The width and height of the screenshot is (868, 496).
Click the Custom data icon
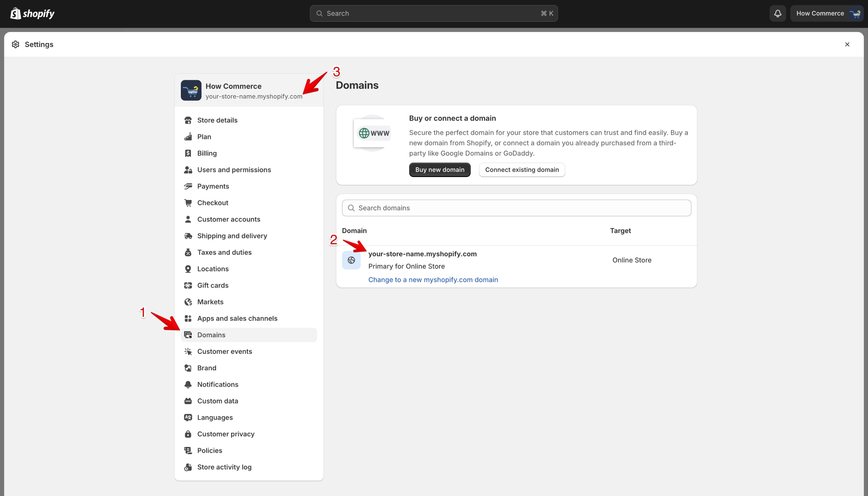point(188,401)
